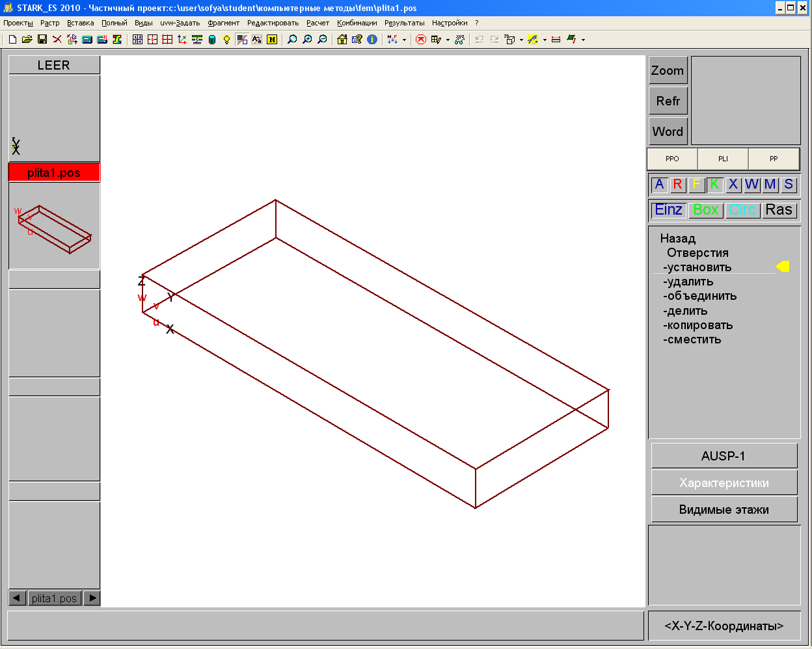Toggle the X selection filter
The height and width of the screenshot is (649, 812).
click(x=733, y=185)
